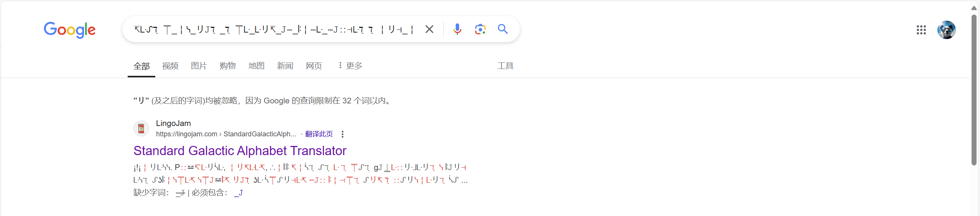Select the 购物 tab

tap(227, 66)
